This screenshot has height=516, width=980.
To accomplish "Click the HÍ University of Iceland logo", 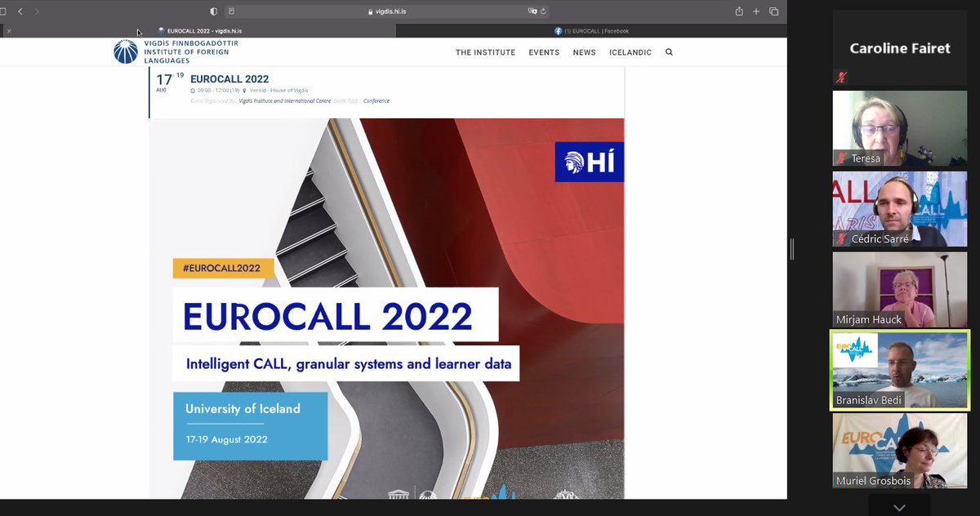I will tap(589, 162).
